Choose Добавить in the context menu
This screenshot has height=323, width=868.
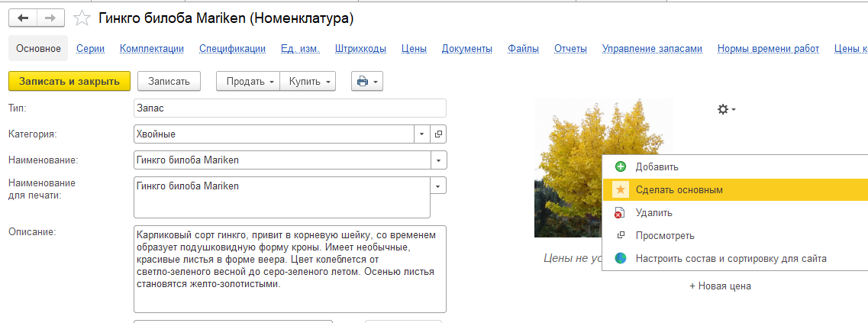tap(657, 166)
